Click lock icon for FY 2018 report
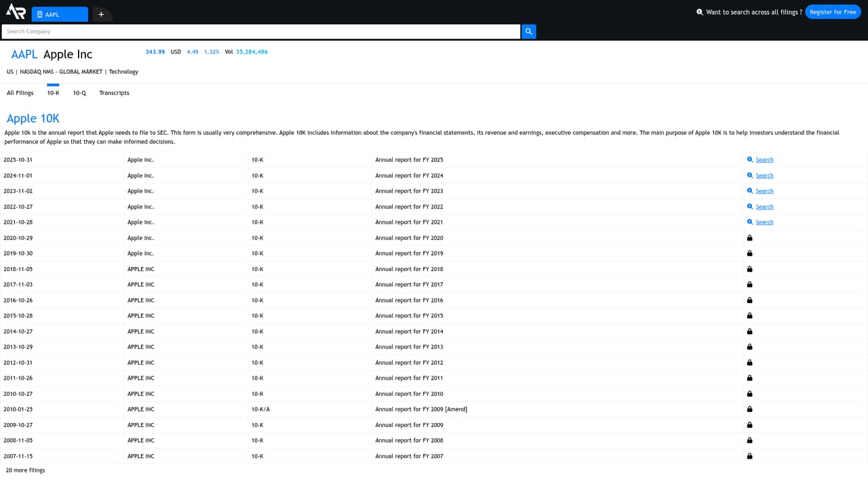868x488 pixels. [x=750, y=269]
